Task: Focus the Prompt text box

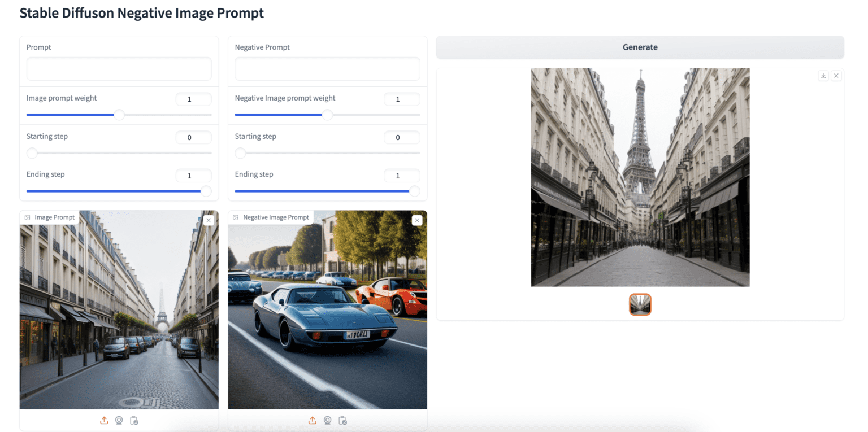Action: coord(119,69)
